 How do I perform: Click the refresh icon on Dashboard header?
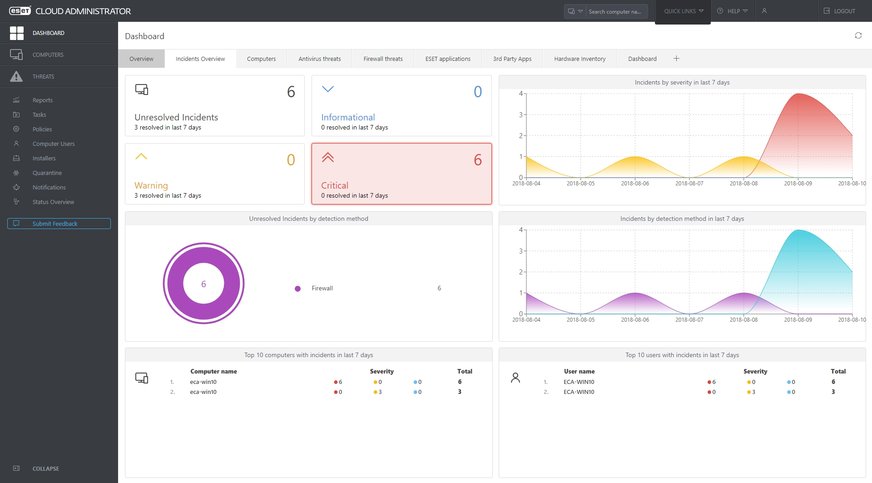(x=857, y=35)
